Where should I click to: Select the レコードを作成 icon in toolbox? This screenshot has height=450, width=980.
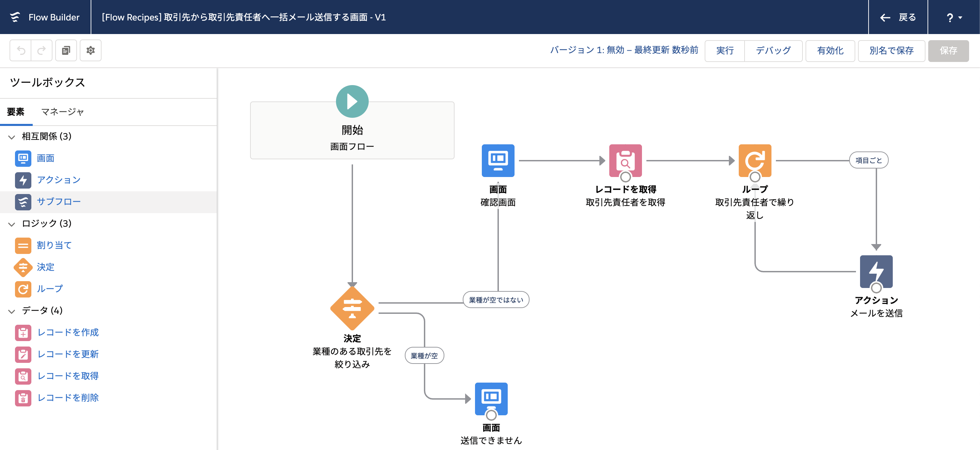(23, 332)
